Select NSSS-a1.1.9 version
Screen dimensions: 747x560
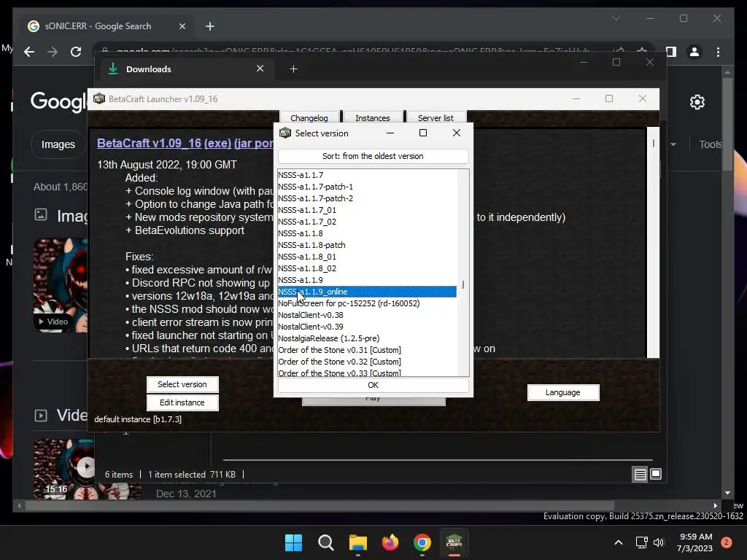pyautogui.click(x=367, y=280)
